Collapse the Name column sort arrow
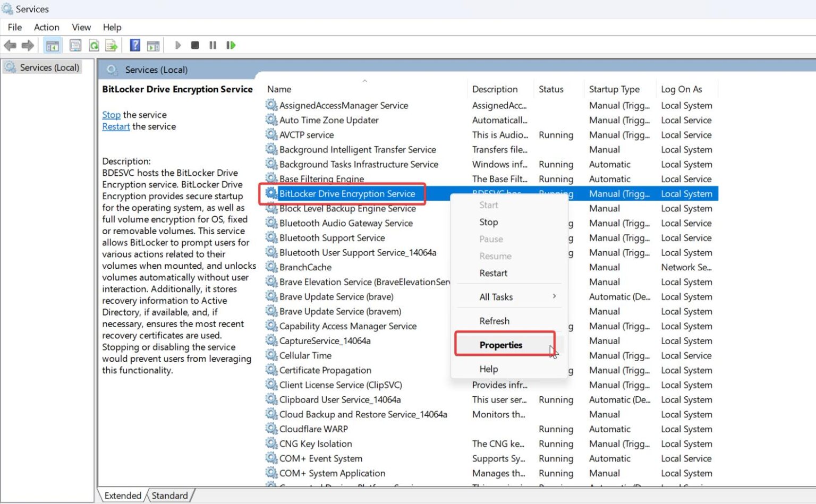 364,81
